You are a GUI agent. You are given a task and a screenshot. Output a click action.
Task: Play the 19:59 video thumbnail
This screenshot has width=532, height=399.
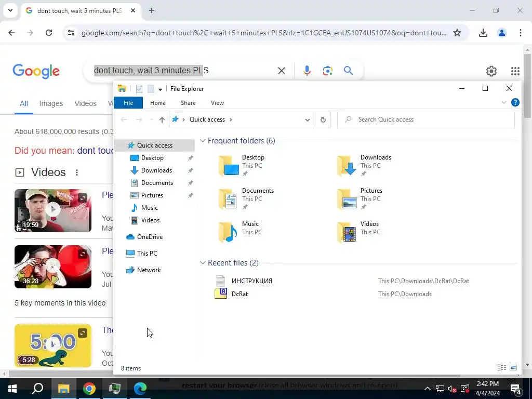(x=53, y=210)
